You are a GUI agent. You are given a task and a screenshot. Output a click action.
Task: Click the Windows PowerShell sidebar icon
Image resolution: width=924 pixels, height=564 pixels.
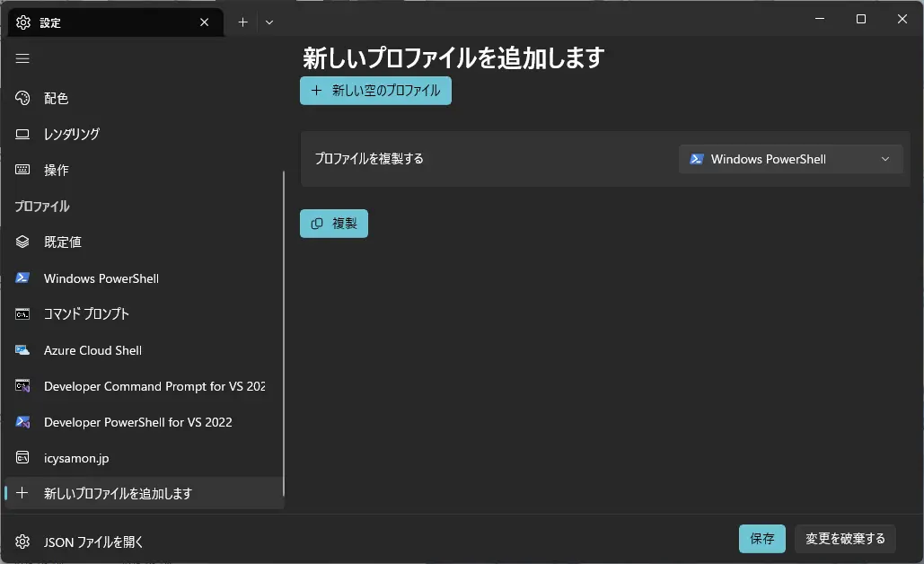pyautogui.click(x=22, y=278)
